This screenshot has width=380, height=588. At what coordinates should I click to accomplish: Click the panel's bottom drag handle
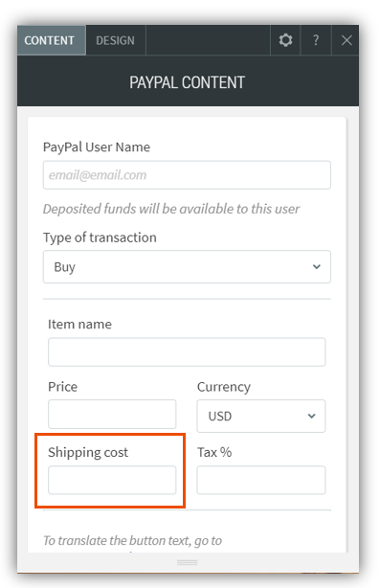(188, 562)
